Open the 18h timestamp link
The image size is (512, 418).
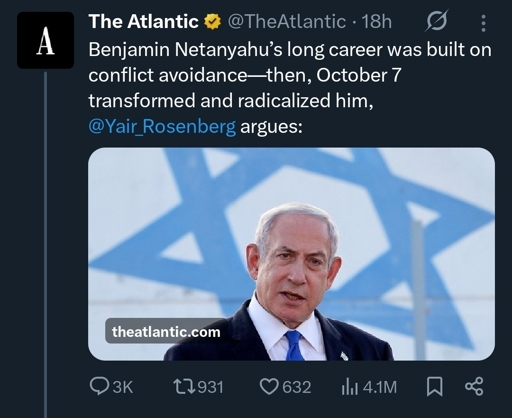pos(377,22)
